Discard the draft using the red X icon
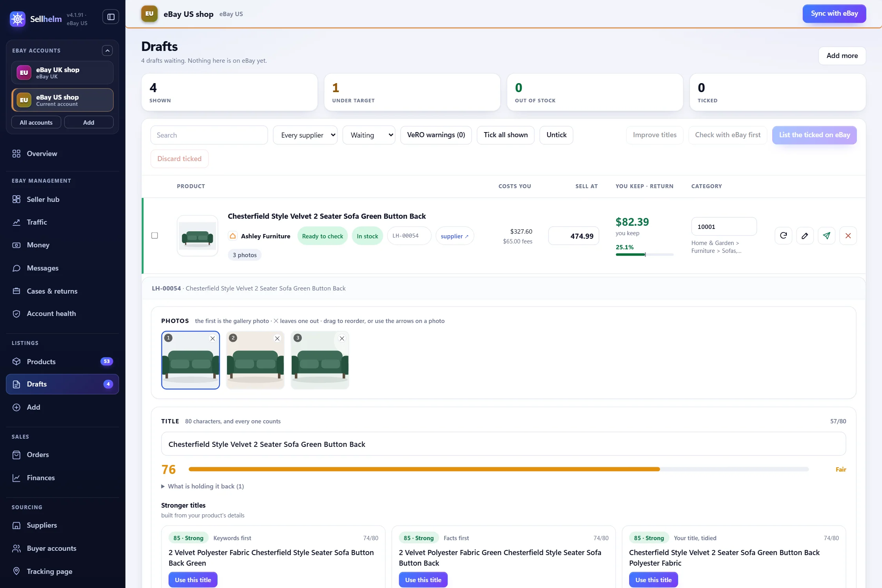Image resolution: width=882 pixels, height=588 pixels. click(848, 236)
